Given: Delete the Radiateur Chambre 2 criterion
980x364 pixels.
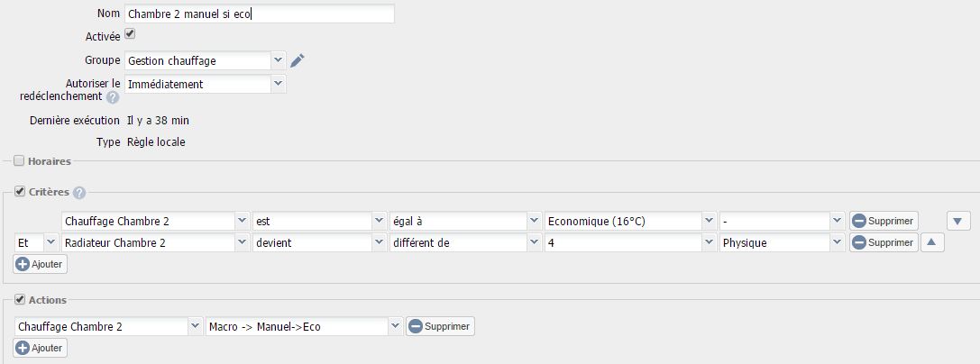Looking at the screenshot, I should click(x=884, y=242).
